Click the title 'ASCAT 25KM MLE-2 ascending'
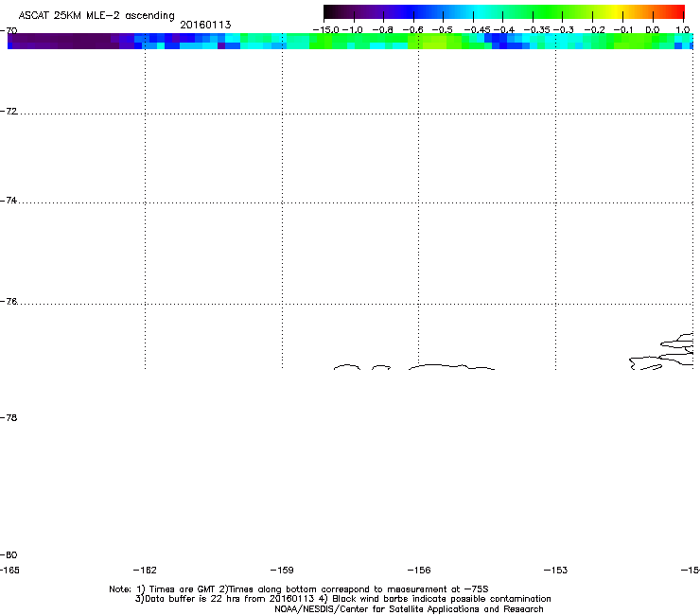The width and height of the screenshot is (700, 615). pos(96,16)
